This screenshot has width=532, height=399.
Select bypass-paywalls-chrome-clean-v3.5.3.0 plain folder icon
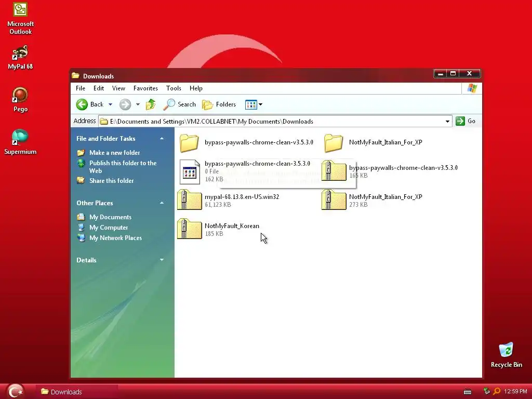click(189, 142)
